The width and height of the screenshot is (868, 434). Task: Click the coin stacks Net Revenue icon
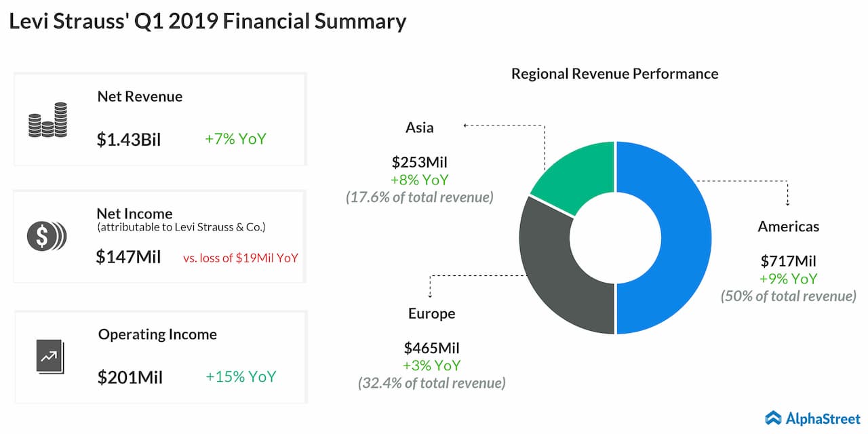[x=47, y=119]
